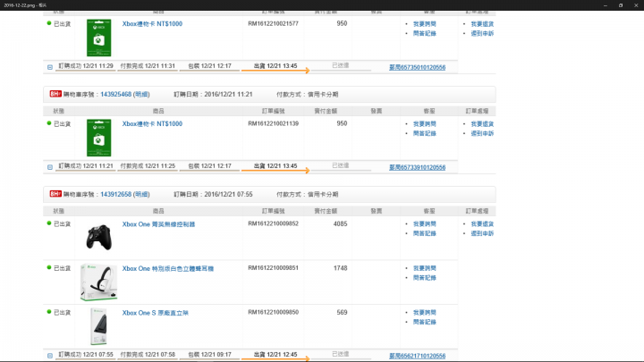This screenshot has width=644, height=362.
Task: Click 遲到申訴 for order RM1612210021577
Action: click(x=482, y=33)
